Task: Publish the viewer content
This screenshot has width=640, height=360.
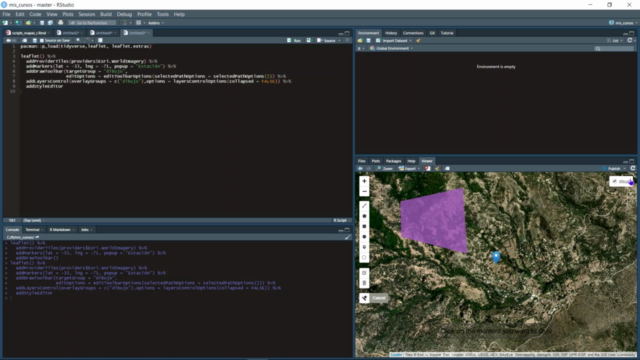Action: [611, 168]
